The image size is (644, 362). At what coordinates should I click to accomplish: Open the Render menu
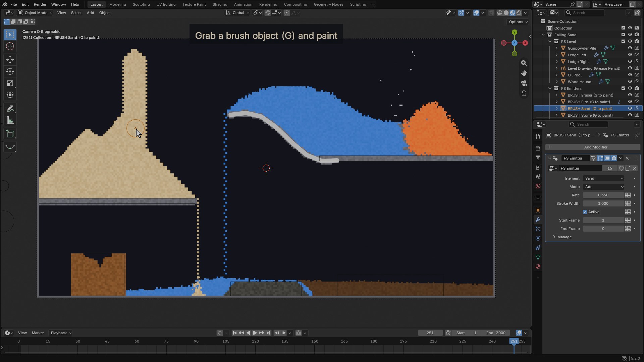(40, 4)
